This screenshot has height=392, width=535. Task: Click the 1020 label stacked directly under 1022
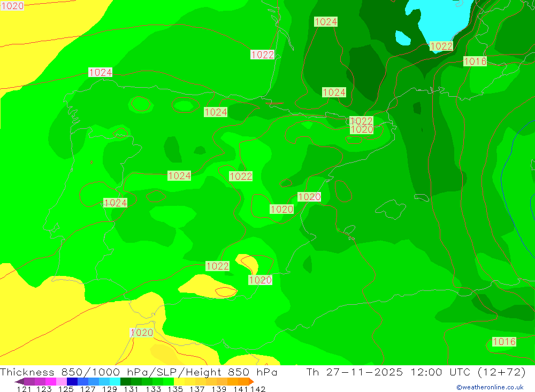click(x=362, y=129)
